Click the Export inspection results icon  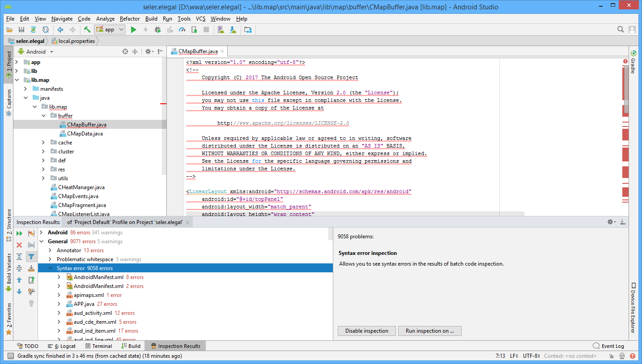pos(31,280)
